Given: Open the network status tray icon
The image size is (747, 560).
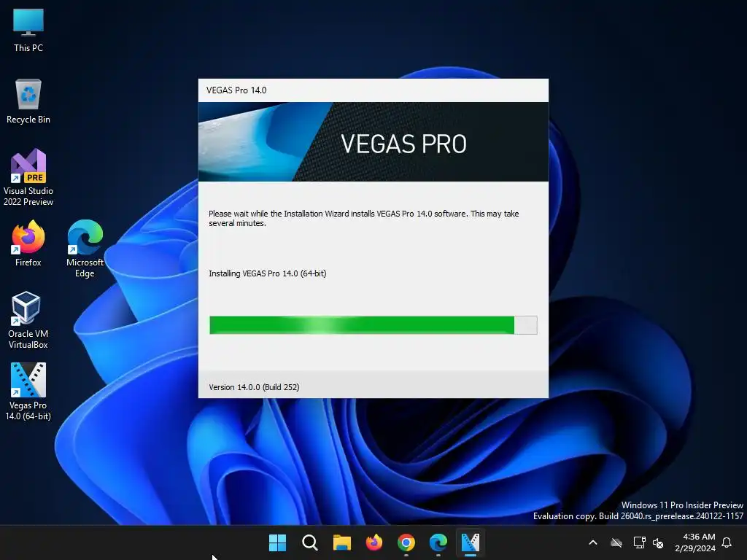Looking at the screenshot, I should 639,542.
